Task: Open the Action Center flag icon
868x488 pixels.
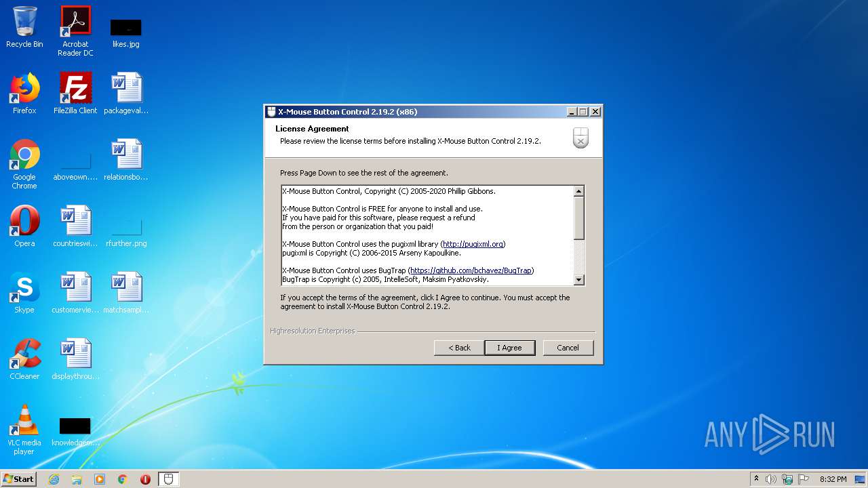Action: tap(804, 479)
